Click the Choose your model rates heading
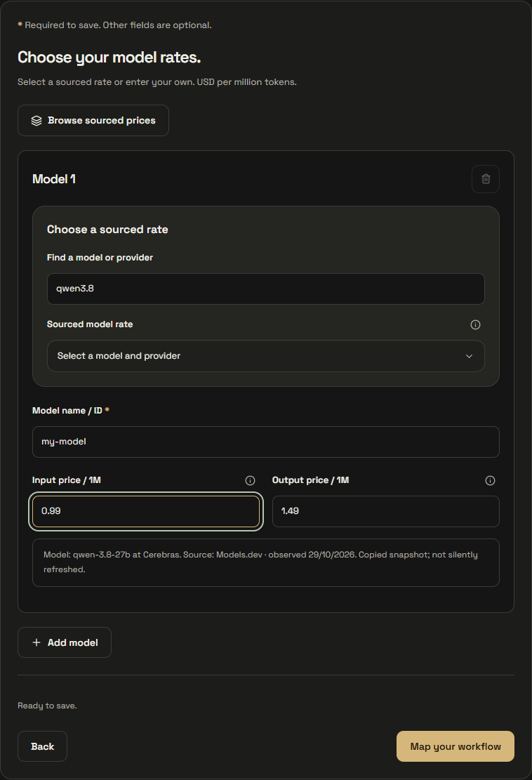The image size is (532, 780). point(109,58)
